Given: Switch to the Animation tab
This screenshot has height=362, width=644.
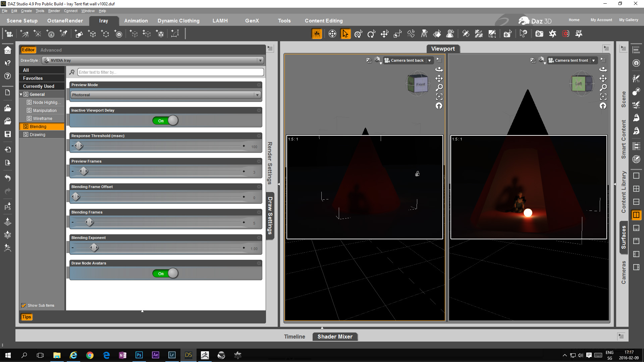Looking at the screenshot, I should point(136,21).
